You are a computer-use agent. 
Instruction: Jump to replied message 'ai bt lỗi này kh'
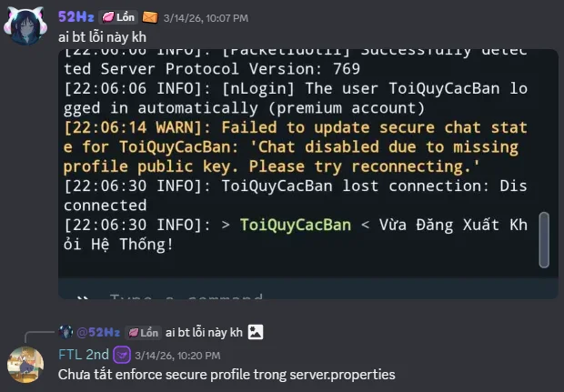[204, 332]
